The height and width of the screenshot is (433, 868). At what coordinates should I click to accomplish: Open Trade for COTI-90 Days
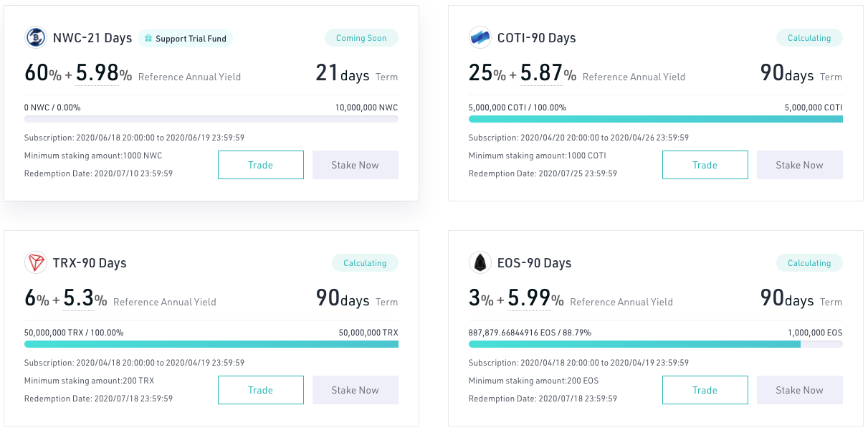(705, 165)
